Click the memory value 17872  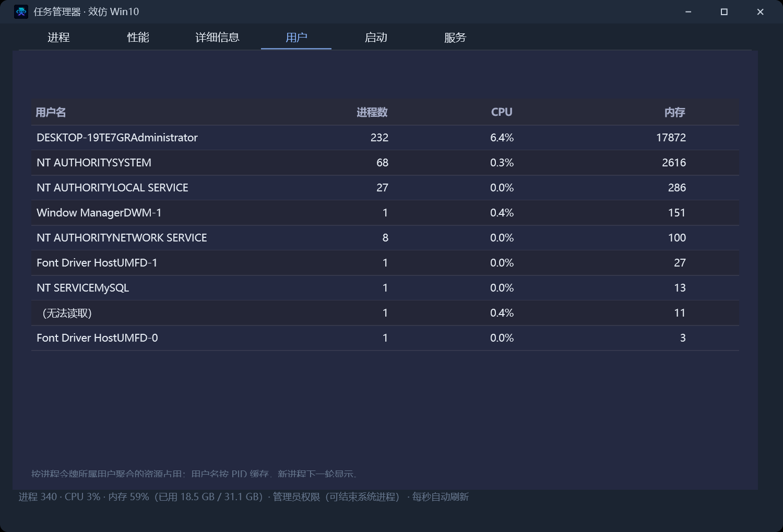tap(671, 138)
